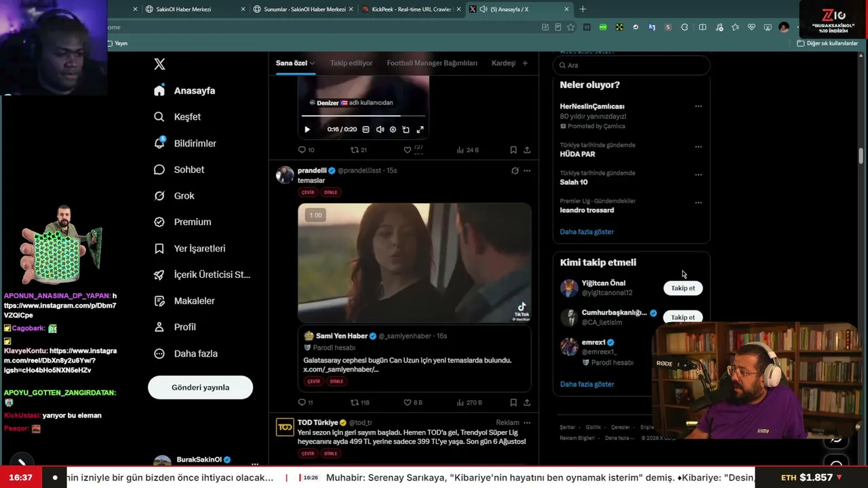Click the X logo in the sidebar
Viewport: 868px width, 488px height.
[x=159, y=64]
